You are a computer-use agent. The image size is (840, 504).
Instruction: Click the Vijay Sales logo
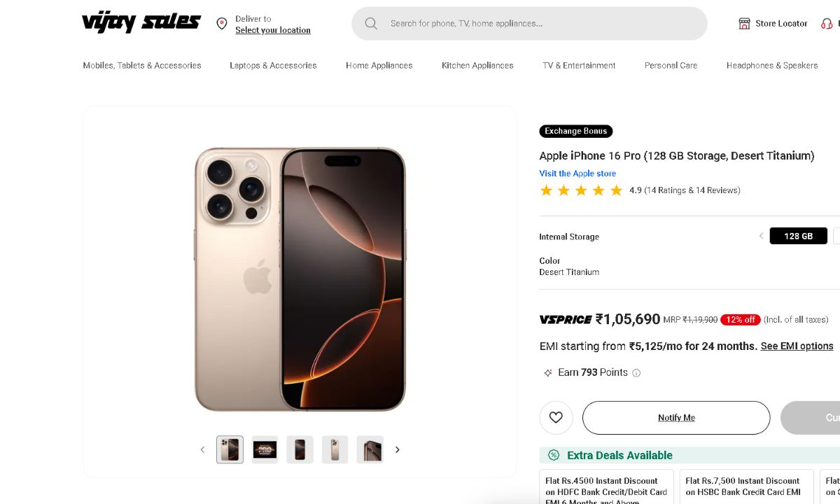click(141, 23)
